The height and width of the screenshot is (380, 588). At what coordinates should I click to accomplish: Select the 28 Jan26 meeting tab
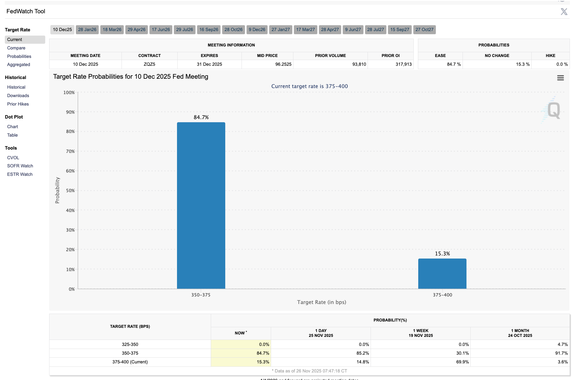(87, 30)
